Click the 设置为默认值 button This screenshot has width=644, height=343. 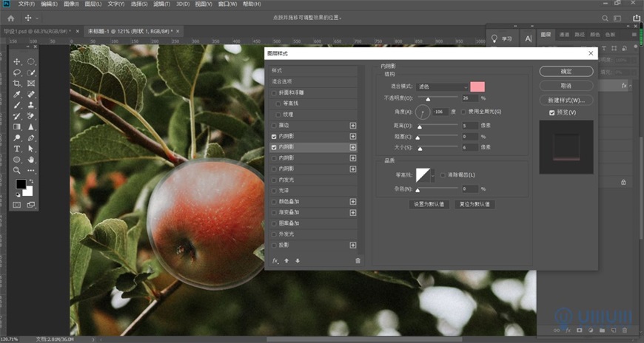[x=429, y=204]
